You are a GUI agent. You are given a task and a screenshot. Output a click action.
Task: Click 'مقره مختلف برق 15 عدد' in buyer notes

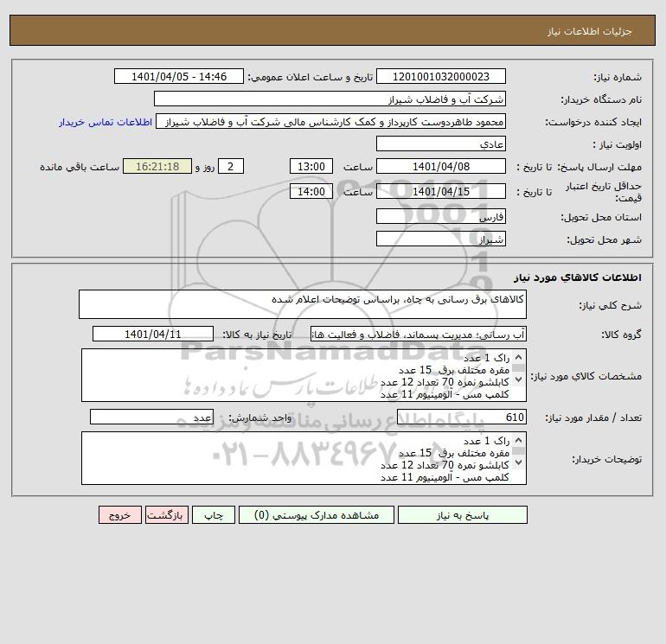pyautogui.click(x=453, y=453)
